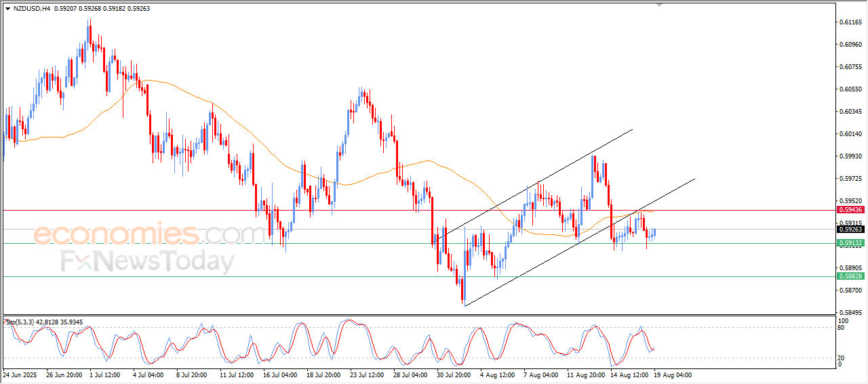Click the 0.60755 value on price axis

coord(850,67)
